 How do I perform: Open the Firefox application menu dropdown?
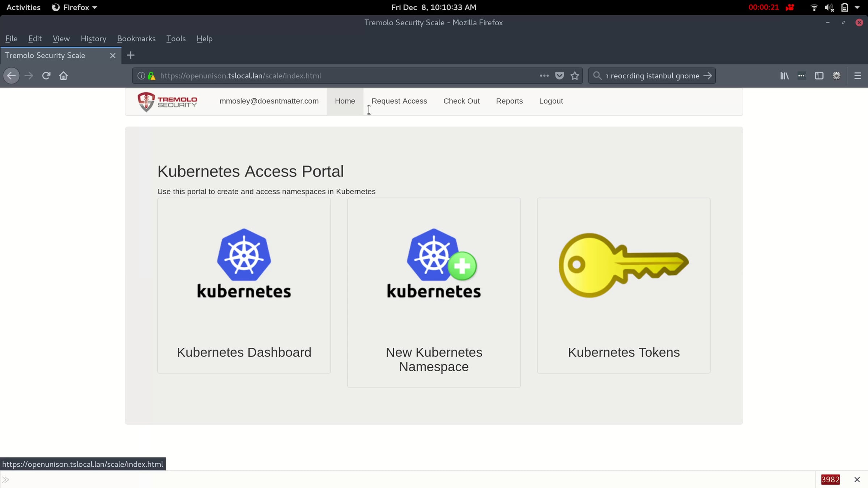(75, 7)
